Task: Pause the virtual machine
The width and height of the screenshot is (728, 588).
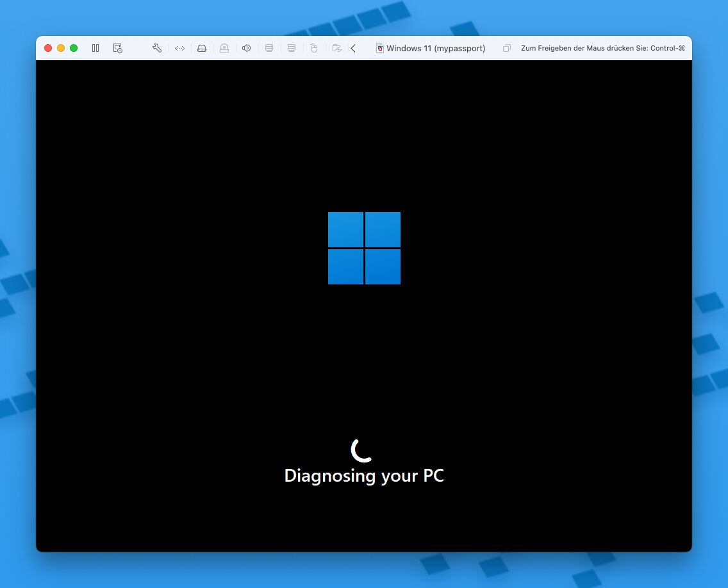Action: click(95, 48)
